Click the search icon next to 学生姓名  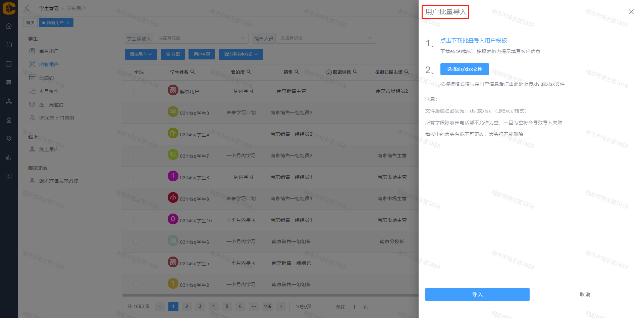point(193,72)
